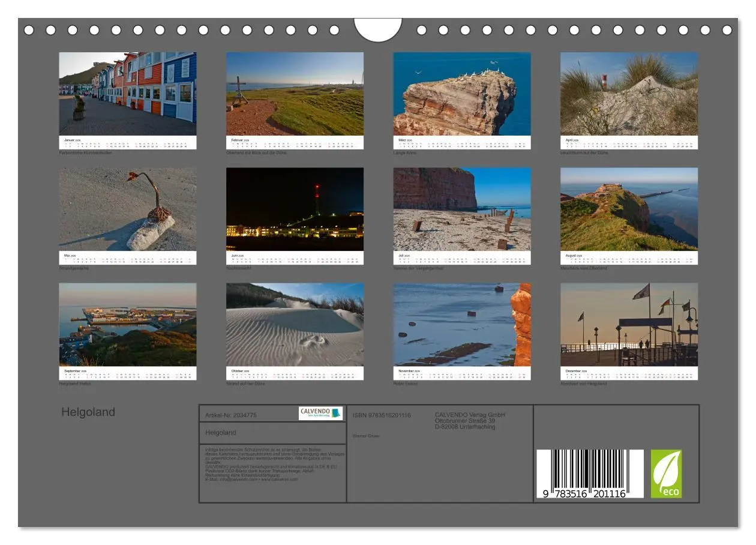Select the Helgoland harbour aerial photo

pos(128,325)
